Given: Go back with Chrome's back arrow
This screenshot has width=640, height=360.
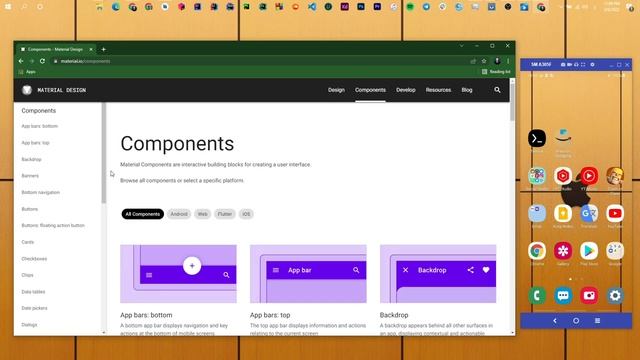Looking at the screenshot, I should click(x=21, y=61).
